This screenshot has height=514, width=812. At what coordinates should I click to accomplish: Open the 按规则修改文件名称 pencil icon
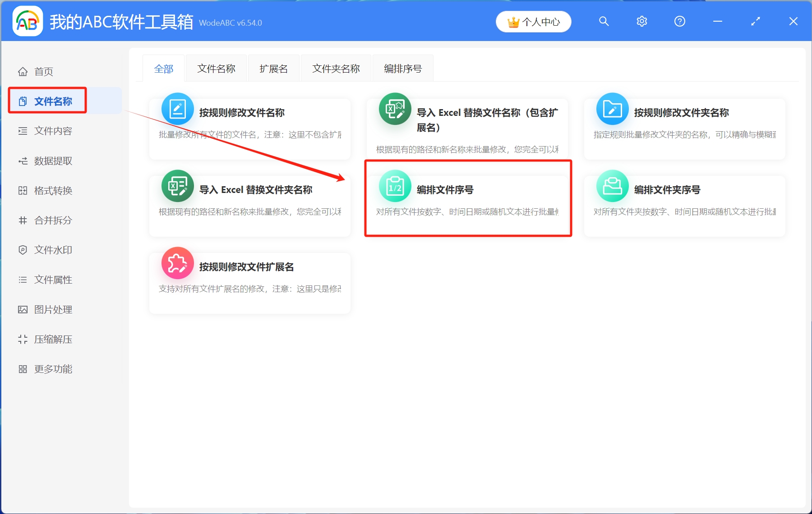coord(177,108)
